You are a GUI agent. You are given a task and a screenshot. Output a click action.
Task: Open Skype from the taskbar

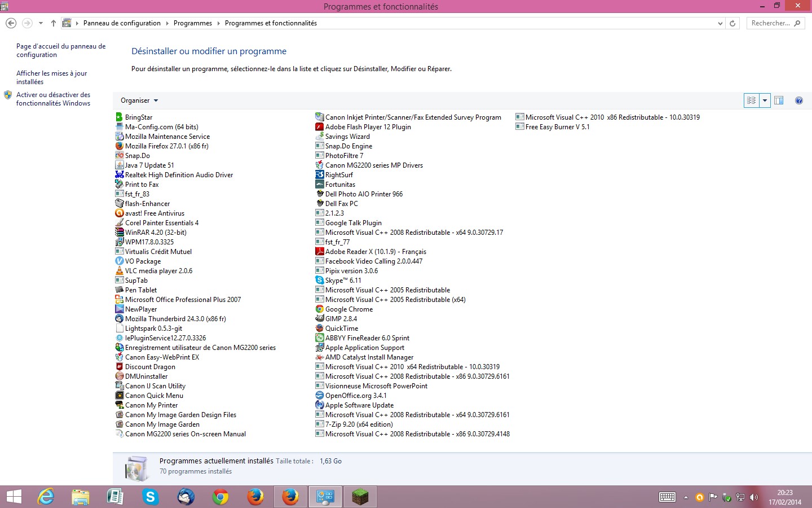pyautogui.click(x=151, y=497)
